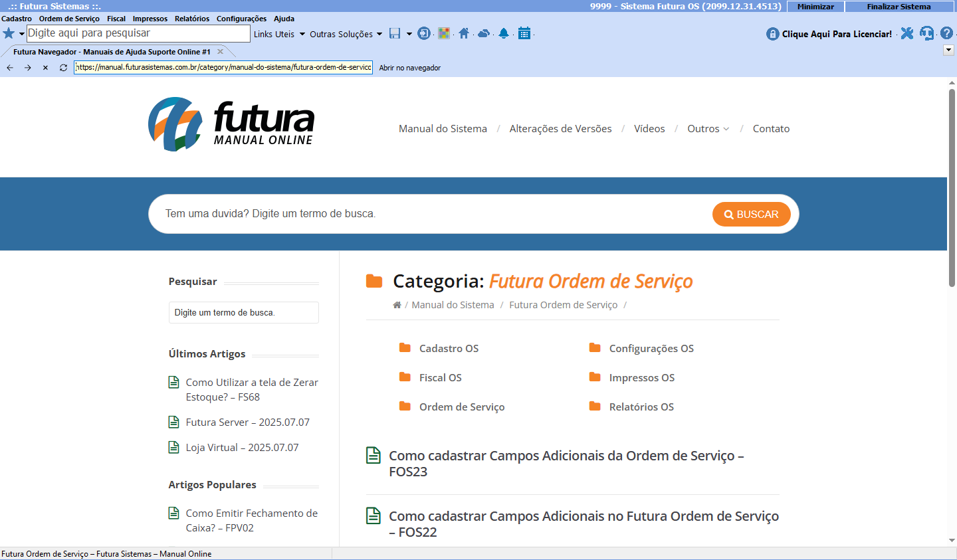Click the document icon beside Futura Server article
The image size is (957, 560).
click(x=174, y=422)
